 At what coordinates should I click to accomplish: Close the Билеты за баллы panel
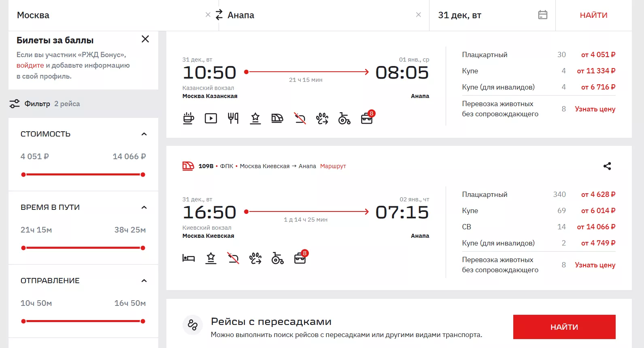[145, 39]
